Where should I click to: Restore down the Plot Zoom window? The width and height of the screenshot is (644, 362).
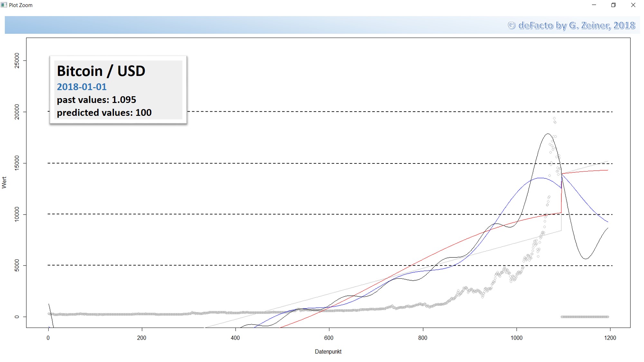coord(613,5)
